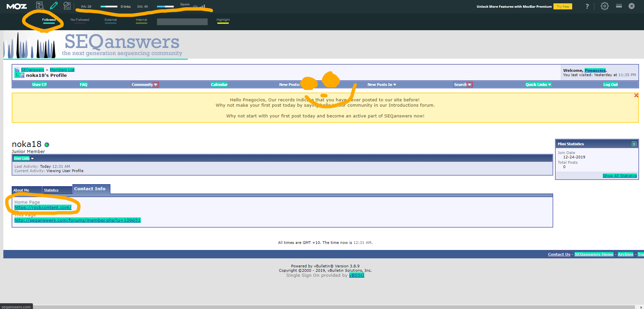Visit the rockcontent.com home page link

pos(43,207)
